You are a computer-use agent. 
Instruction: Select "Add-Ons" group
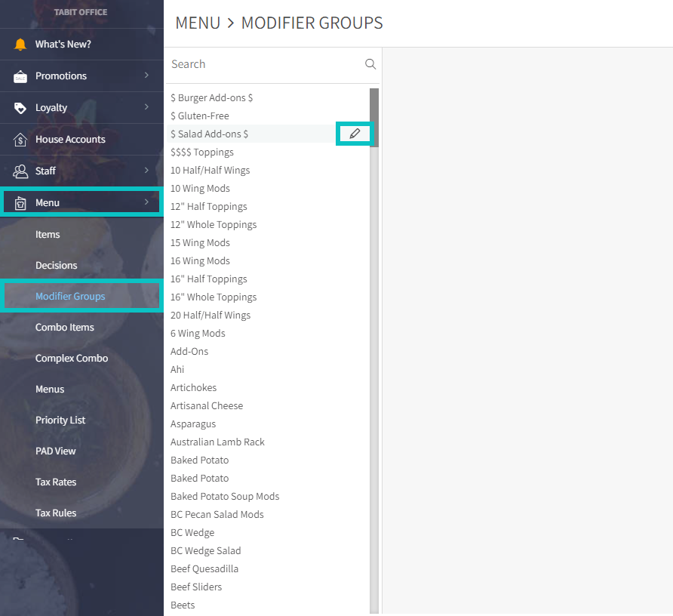pyautogui.click(x=189, y=351)
